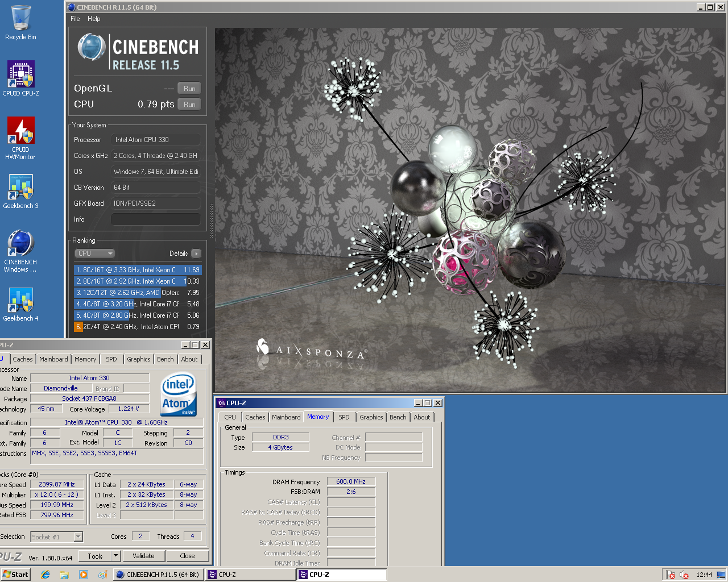
Task: Launch CPUID HWMonitor desktop shortcut
Action: [x=20, y=138]
